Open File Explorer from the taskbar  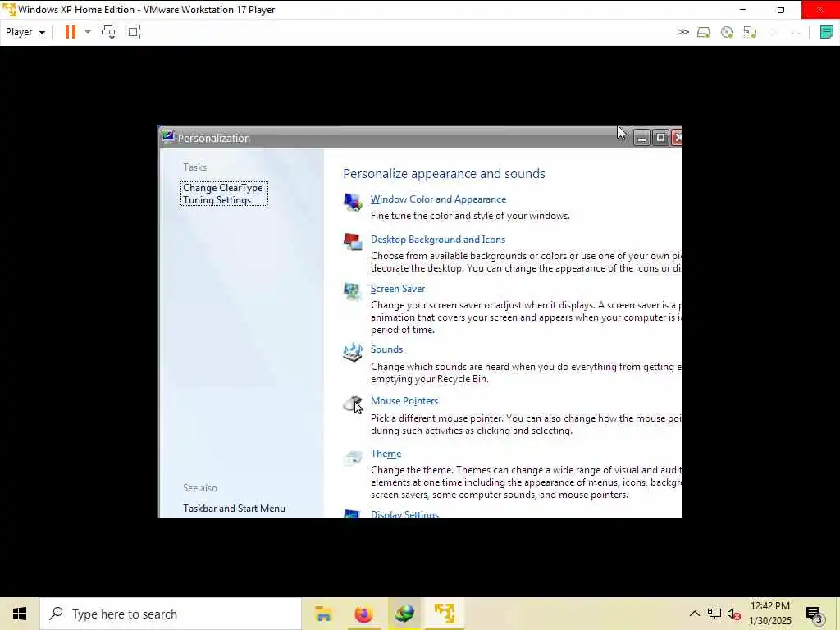click(x=323, y=614)
